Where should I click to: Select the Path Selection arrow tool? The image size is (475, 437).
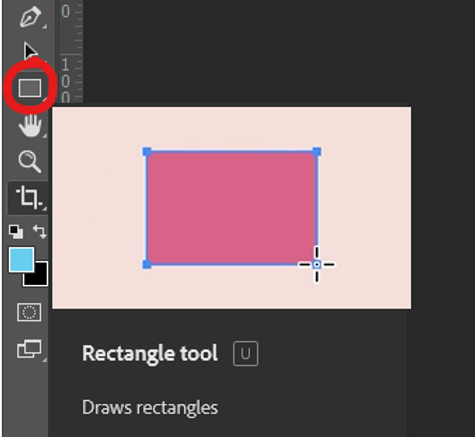31,52
